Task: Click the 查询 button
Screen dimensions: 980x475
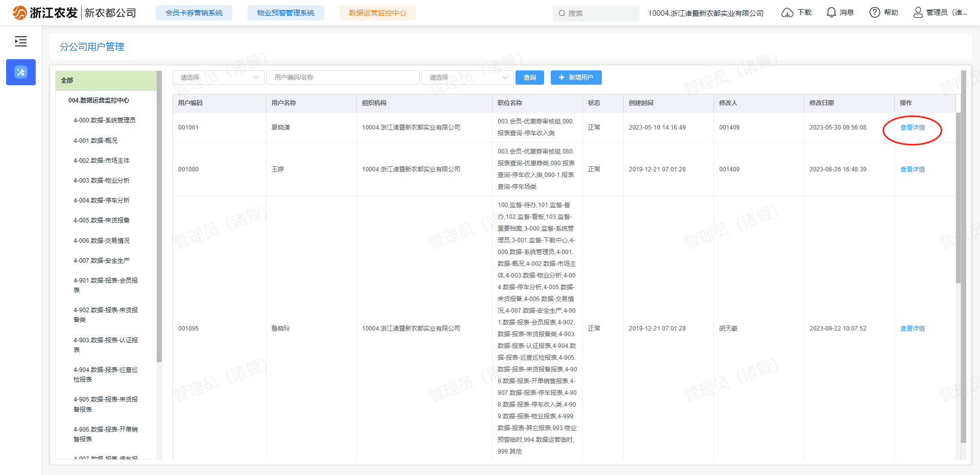Action: pos(530,78)
